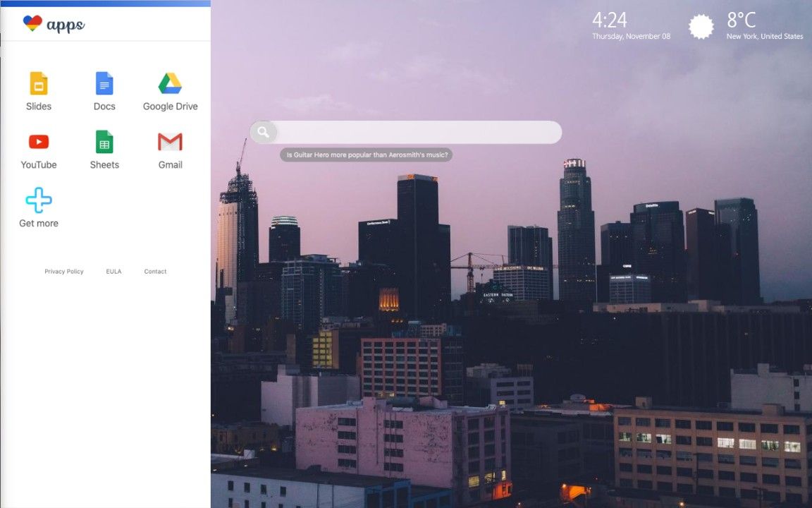
Task: Select the Guitar Hero search suggestion
Action: tap(367, 155)
